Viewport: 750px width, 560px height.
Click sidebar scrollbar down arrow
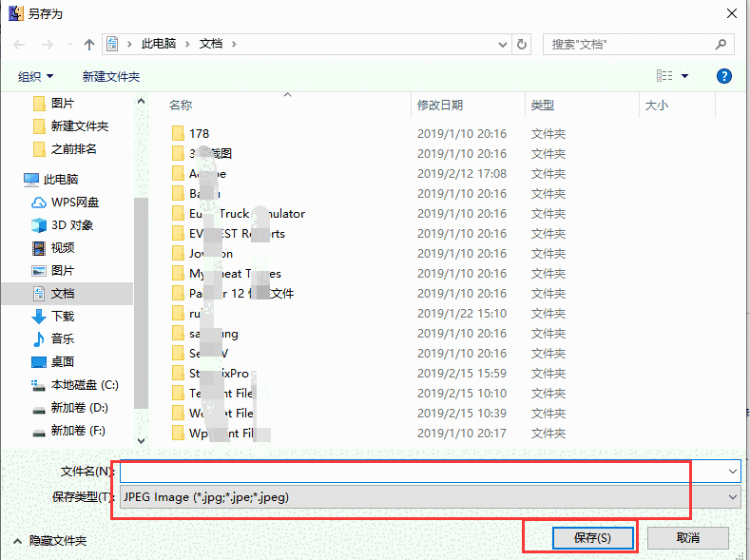coord(141,441)
